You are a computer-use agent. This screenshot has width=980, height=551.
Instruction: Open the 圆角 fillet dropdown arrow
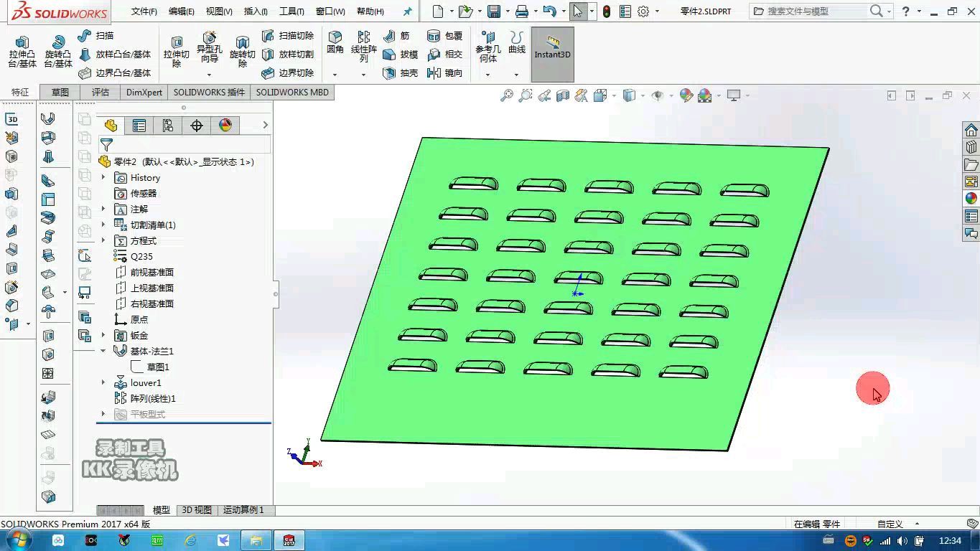tap(335, 75)
